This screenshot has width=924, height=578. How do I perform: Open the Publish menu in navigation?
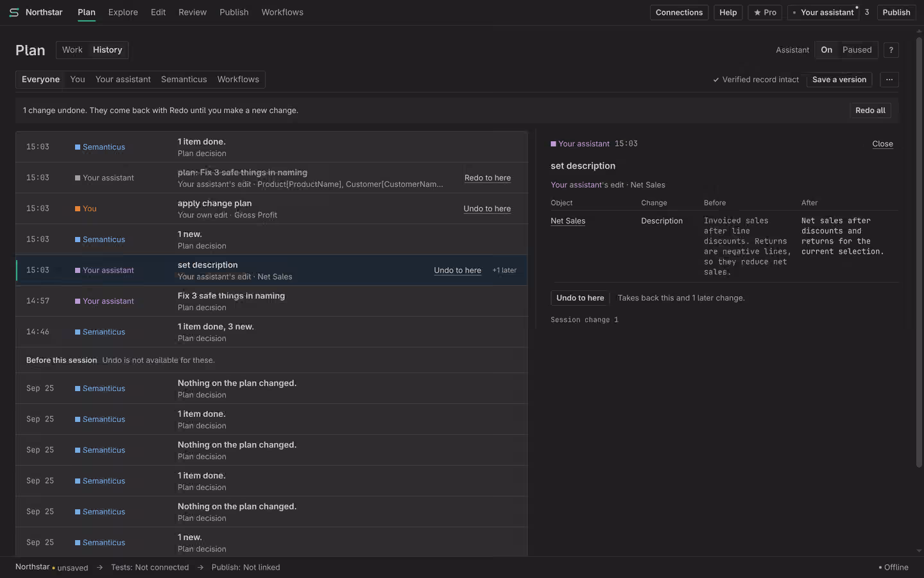(234, 12)
